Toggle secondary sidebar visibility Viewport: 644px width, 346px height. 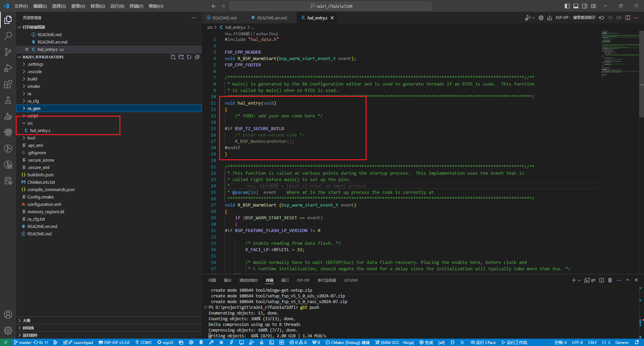tap(585, 6)
